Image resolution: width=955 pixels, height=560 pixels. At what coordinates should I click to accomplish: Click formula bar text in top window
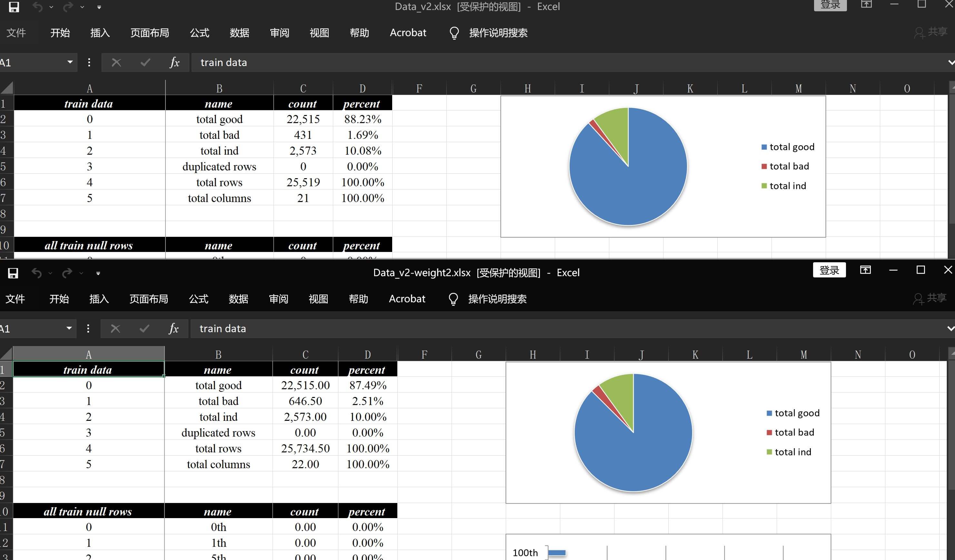(x=224, y=63)
